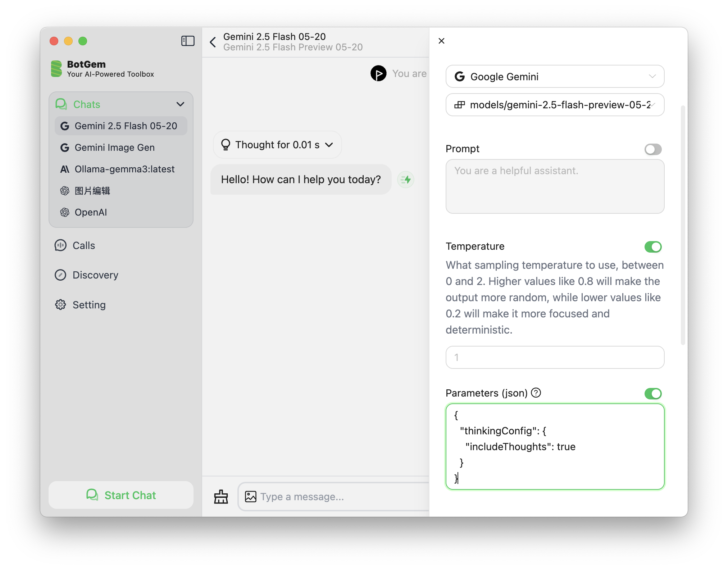Click the OpenAI icon beside OpenAI chat

[x=65, y=212]
